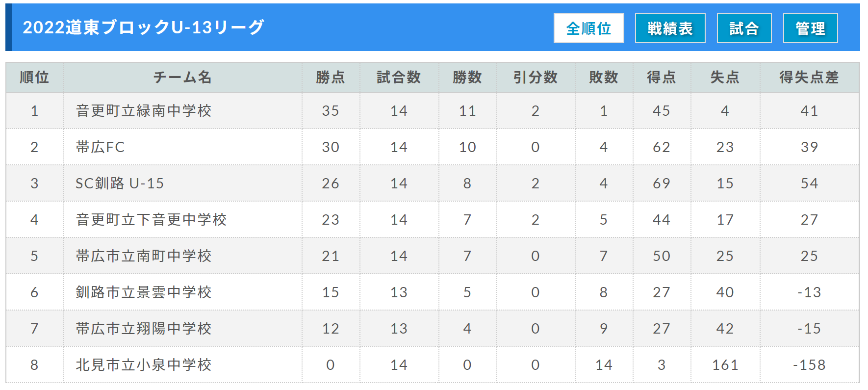The image size is (868, 390).
Task: Open 北見市立小泉中学校 last-place team
Action: click(x=144, y=365)
